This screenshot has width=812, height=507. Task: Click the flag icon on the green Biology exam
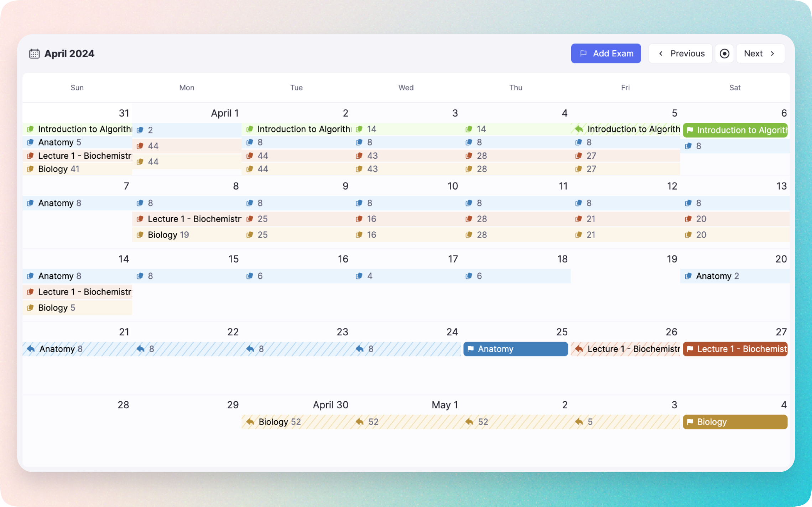(x=690, y=422)
